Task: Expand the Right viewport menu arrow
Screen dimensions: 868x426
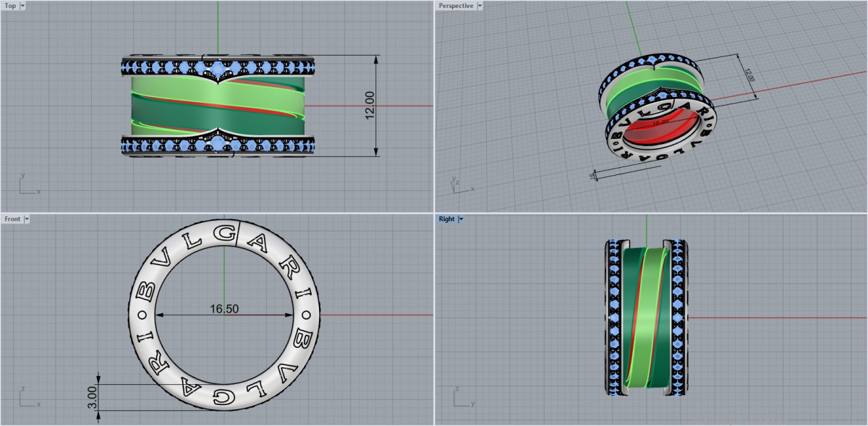Action: coord(461,219)
